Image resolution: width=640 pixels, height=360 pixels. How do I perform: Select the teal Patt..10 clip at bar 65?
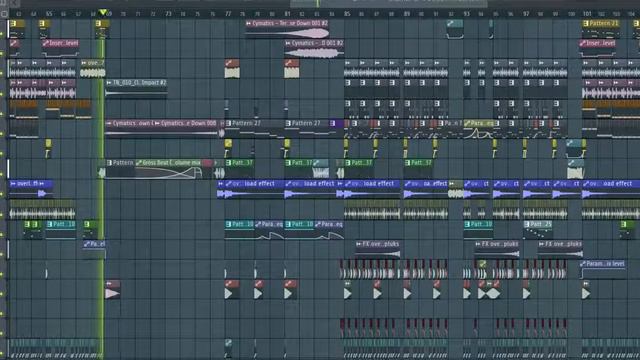61,229
